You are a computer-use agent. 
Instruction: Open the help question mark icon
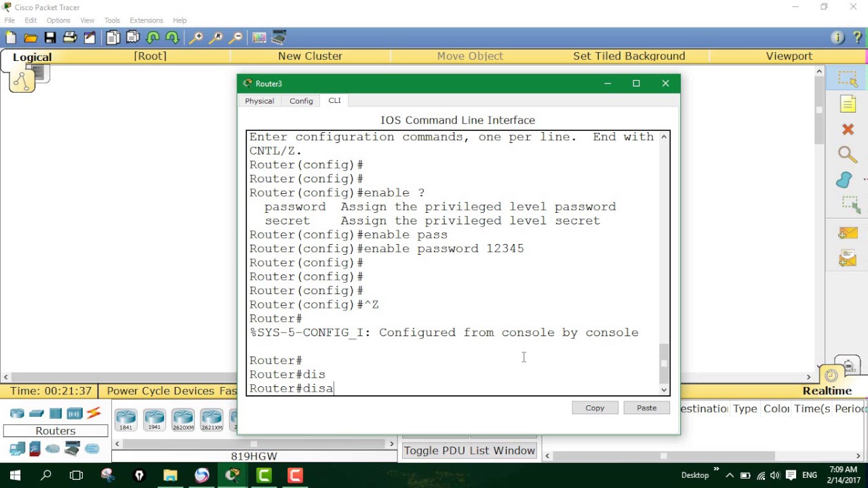point(857,38)
